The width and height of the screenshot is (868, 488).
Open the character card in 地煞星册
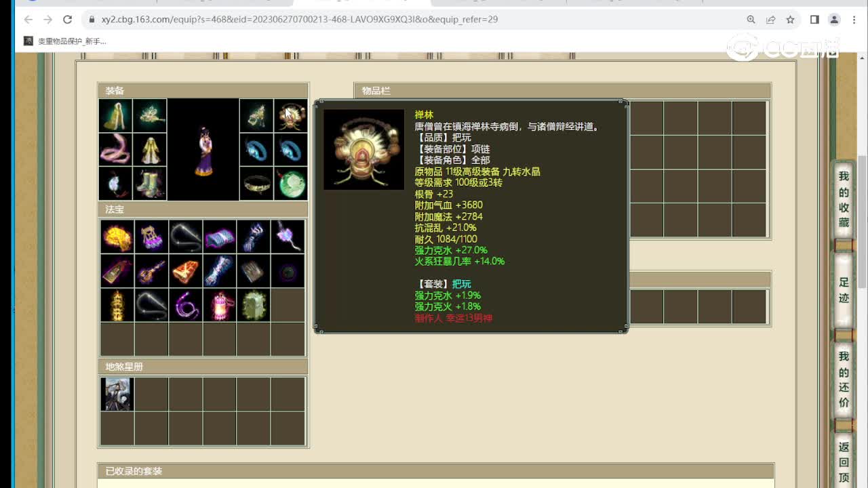117,394
